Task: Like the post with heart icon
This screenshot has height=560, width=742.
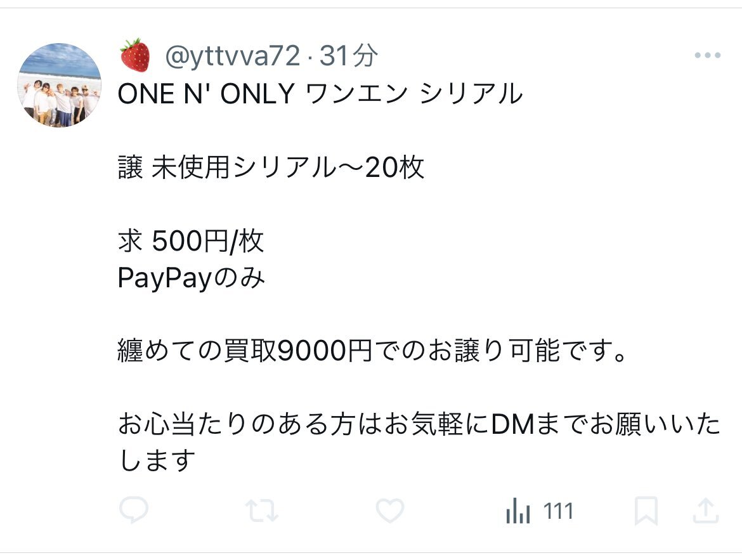Action: tap(390, 511)
